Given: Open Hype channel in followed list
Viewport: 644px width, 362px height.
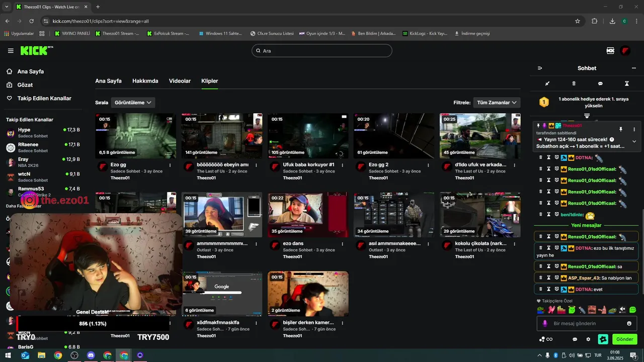Looking at the screenshot, I should 43,133.
